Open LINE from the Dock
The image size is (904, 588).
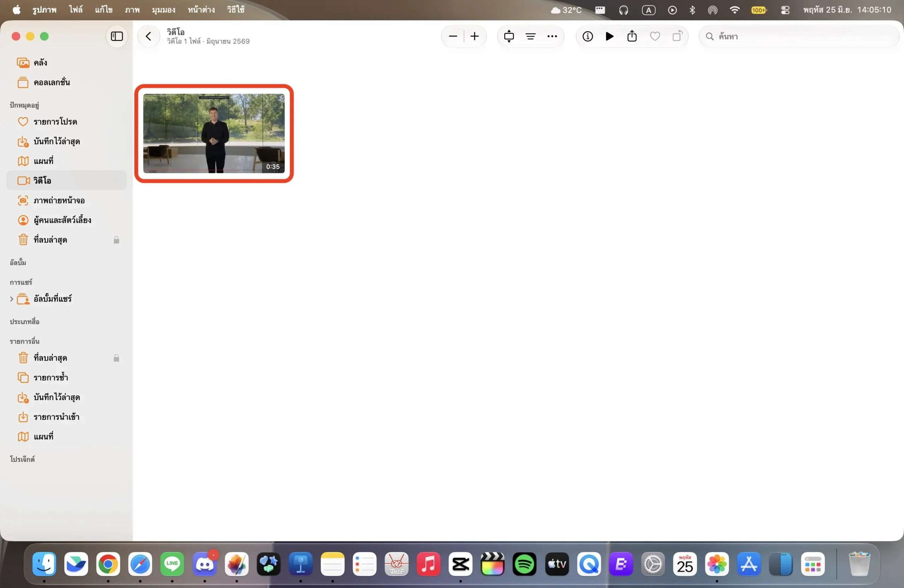coord(172,564)
